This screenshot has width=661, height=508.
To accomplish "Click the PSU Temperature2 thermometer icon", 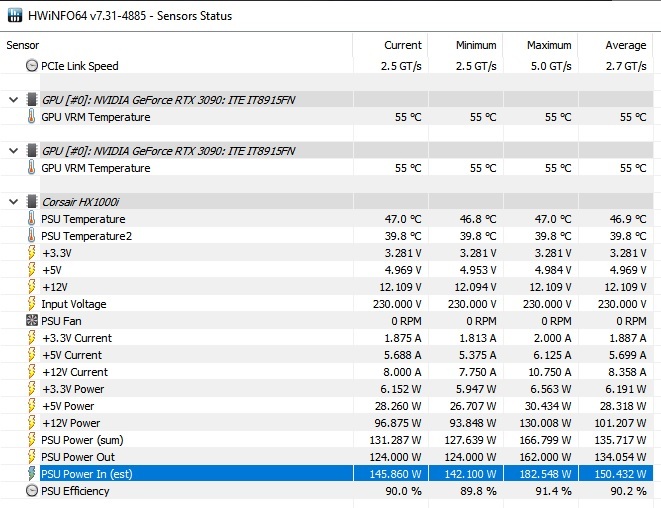I will tap(31, 236).
